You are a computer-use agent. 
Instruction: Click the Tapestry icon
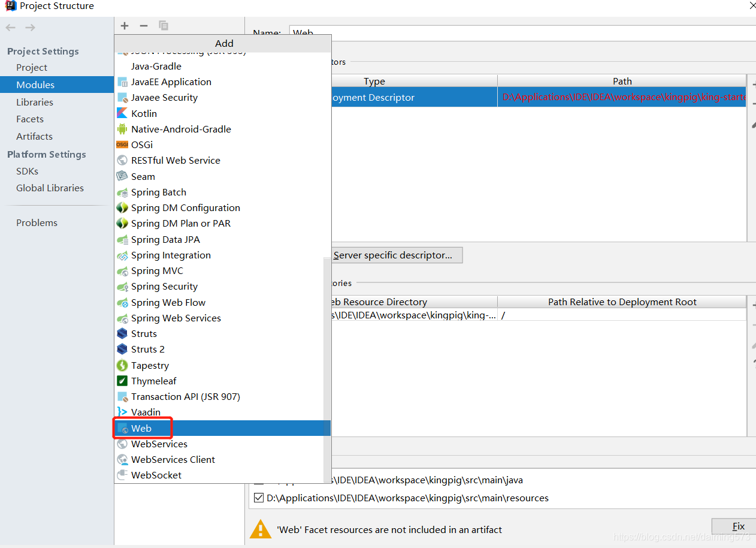click(122, 365)
